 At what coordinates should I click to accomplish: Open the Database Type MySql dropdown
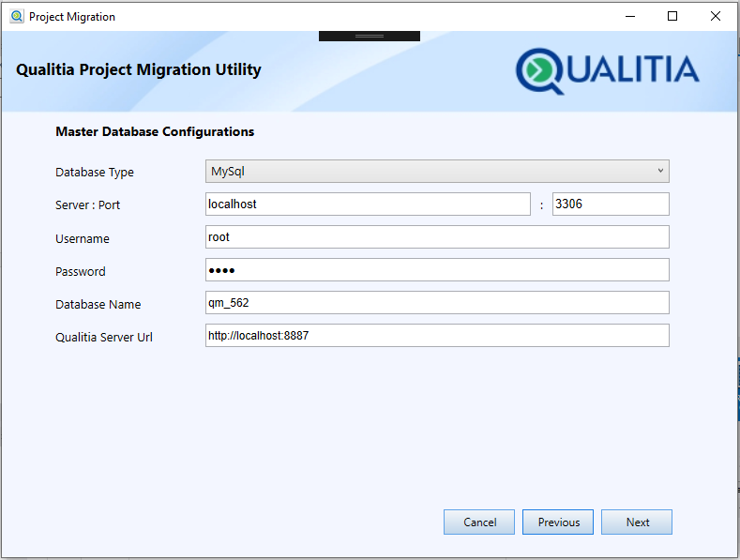click(437, 172)
